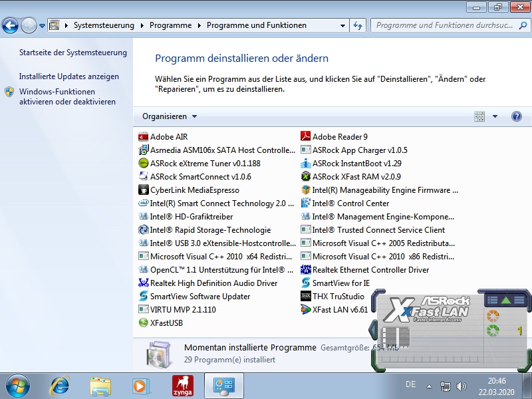Click ASRock SmartConnect v1.0.6 icon

[143, 176]
